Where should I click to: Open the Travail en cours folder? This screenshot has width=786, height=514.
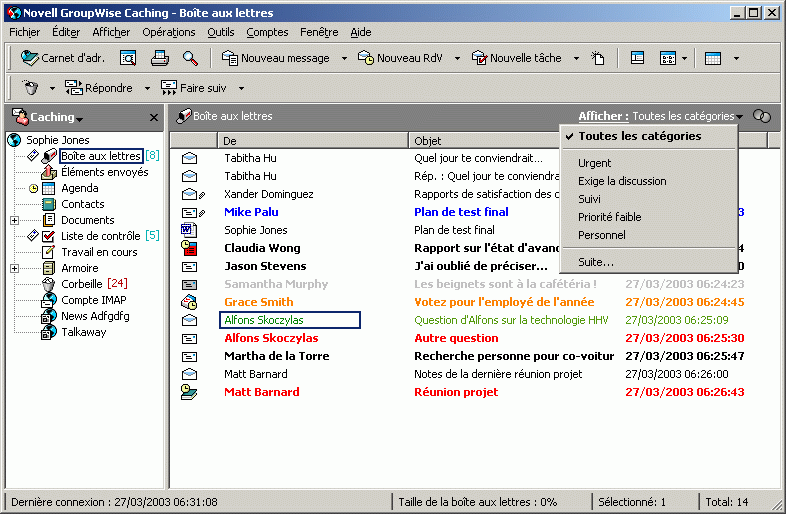click(99, 252)
